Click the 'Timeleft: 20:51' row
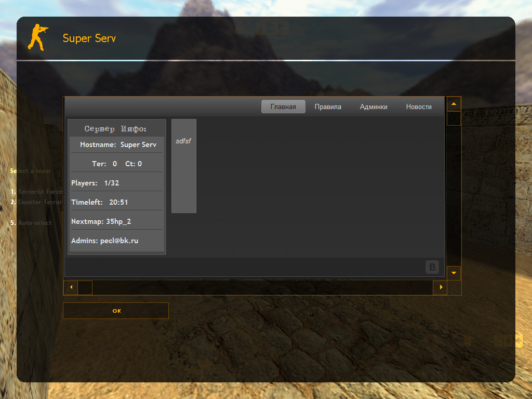Image resolution: width=532 pixels, height=399 pixels. tap(117, 202)
